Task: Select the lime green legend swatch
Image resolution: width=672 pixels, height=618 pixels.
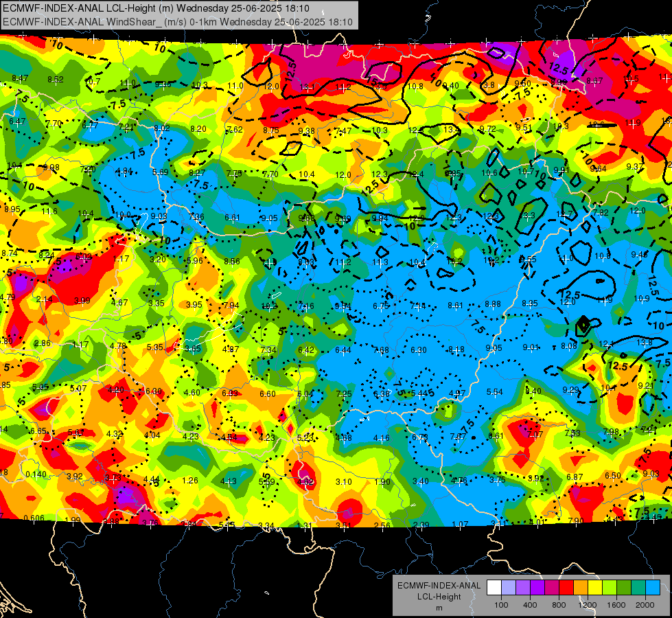Action: point(610,588)
